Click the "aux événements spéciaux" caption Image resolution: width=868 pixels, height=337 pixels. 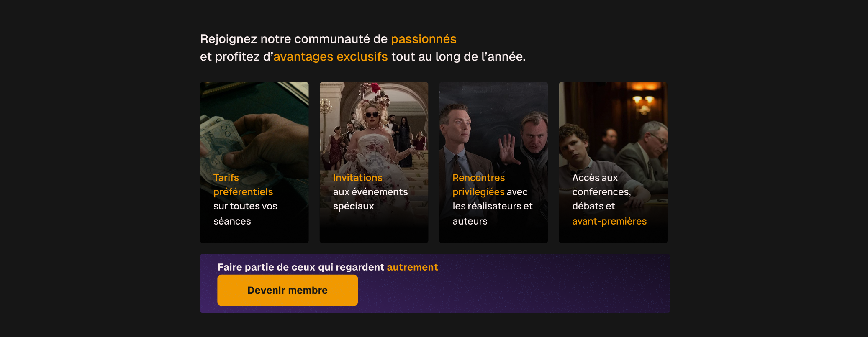370,199
